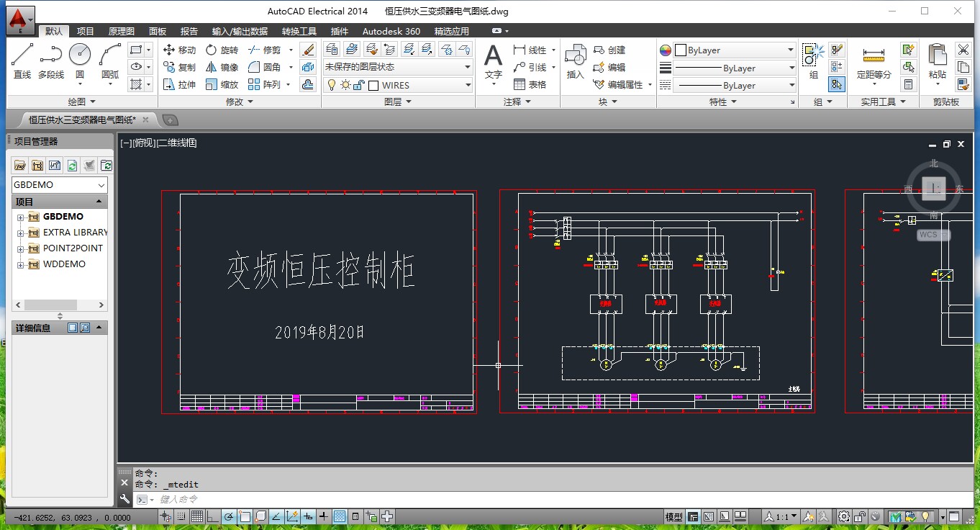Open the WIRES layer dropdown
980x530 pixels.
coord(398,85)
